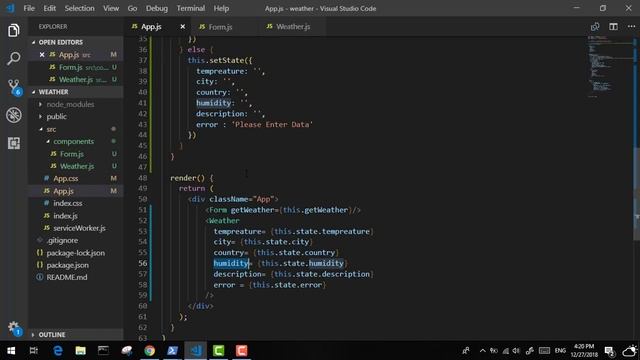This screenshot has height=360, width=640.
Task: Close the App.js editor tab
Action: pyautogui.click(x=182, y=27)
